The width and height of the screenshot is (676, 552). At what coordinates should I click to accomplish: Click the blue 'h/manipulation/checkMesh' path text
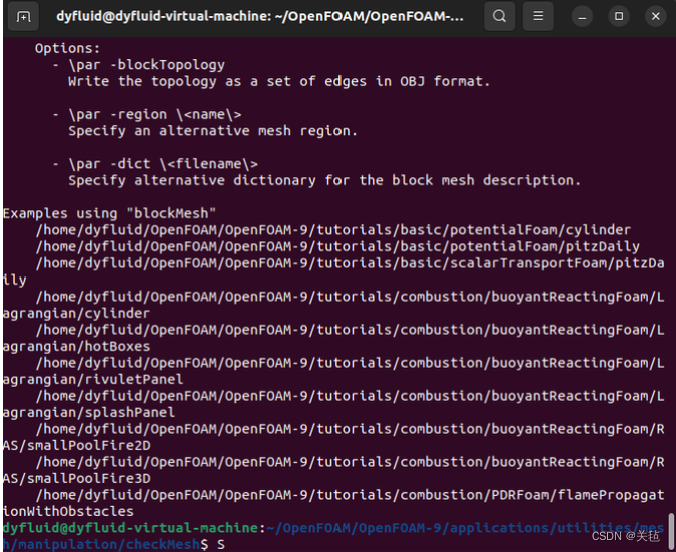[101, 545]
